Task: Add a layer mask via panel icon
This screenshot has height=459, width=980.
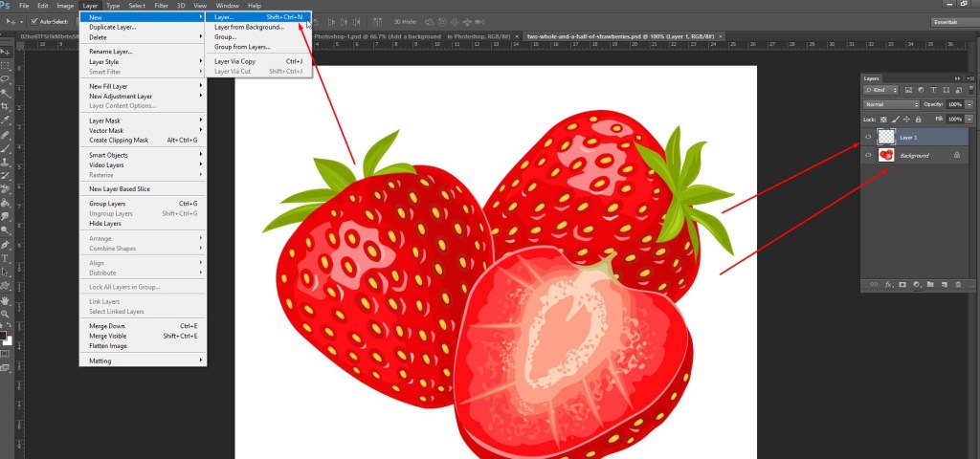Action: pyautogui.click(x=902, y=284)
